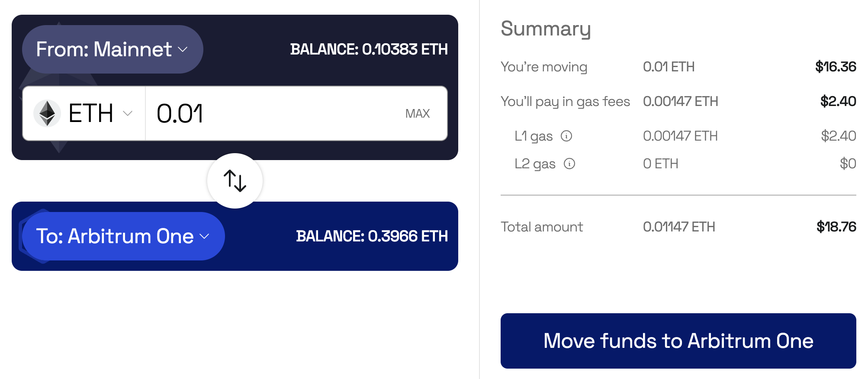
Task: Open the L1 gas info icon
Action: pyautogui.click(x=566, y=136)
